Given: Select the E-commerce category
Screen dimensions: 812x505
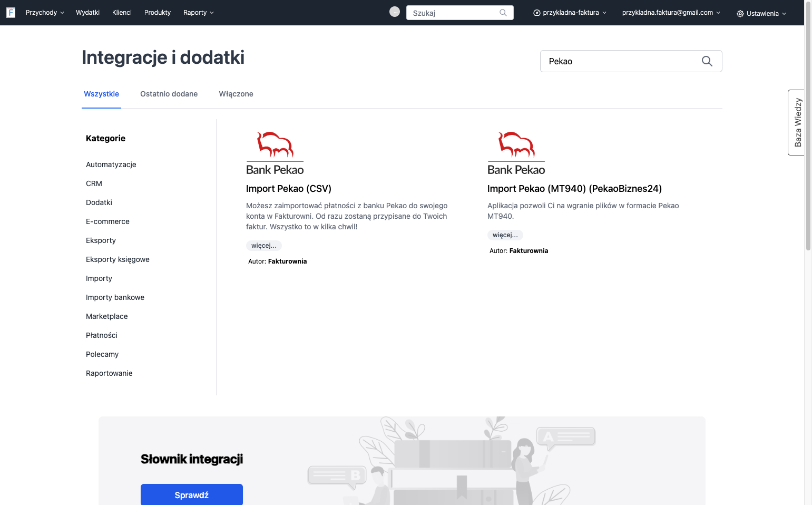Looking at the screenshot, I should click(x=107, y=221).
